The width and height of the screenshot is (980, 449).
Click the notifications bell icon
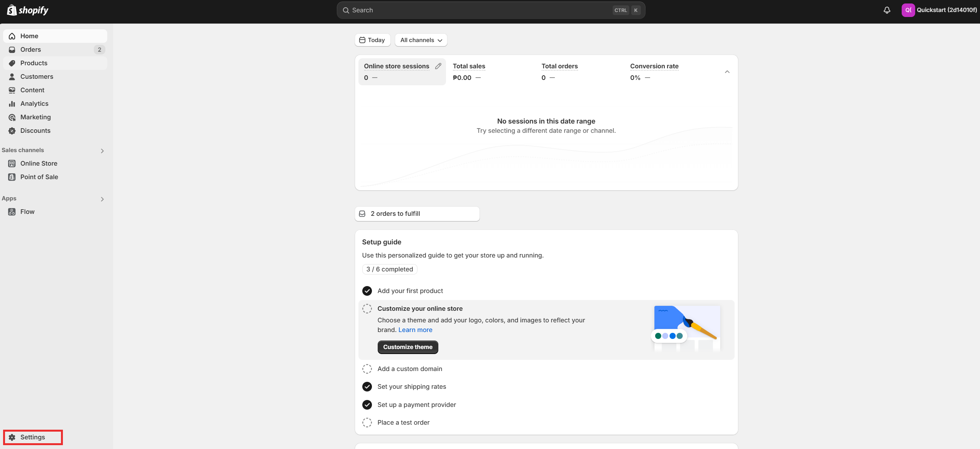point(887,10)
